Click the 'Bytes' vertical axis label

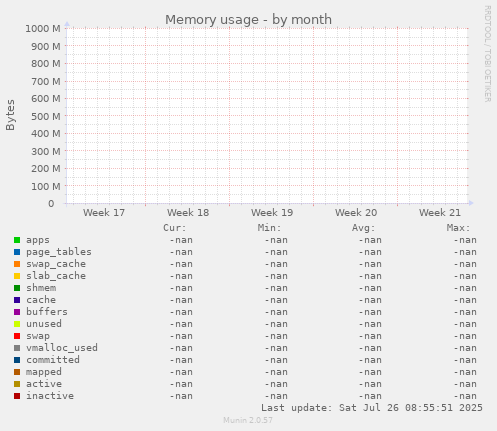pyautogui.click(x=10, y=115)
